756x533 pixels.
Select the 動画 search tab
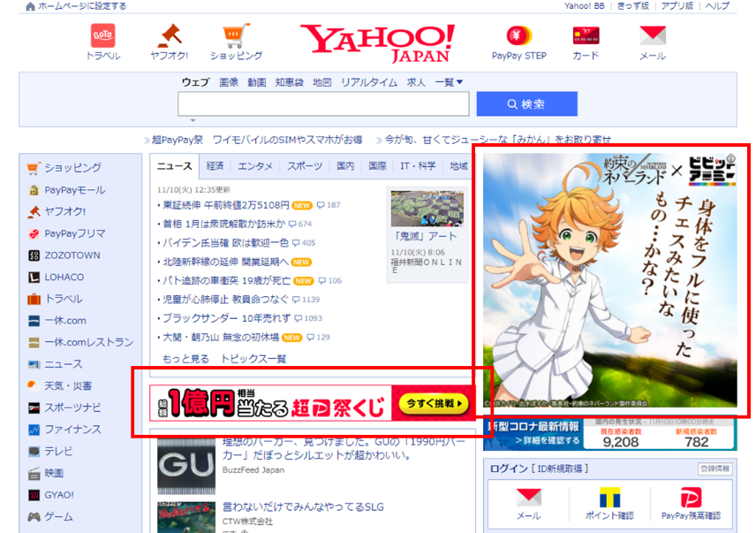tap(257, 82)
